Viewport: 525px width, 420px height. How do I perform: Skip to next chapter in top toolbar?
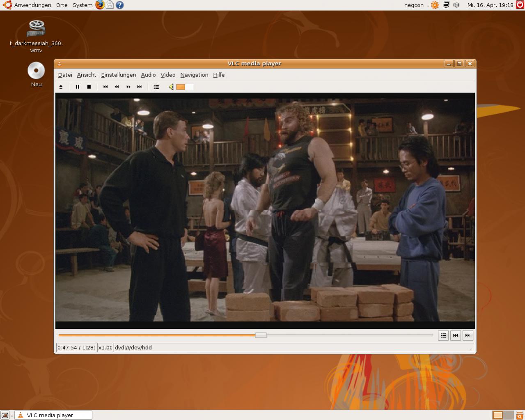(140, 87)
